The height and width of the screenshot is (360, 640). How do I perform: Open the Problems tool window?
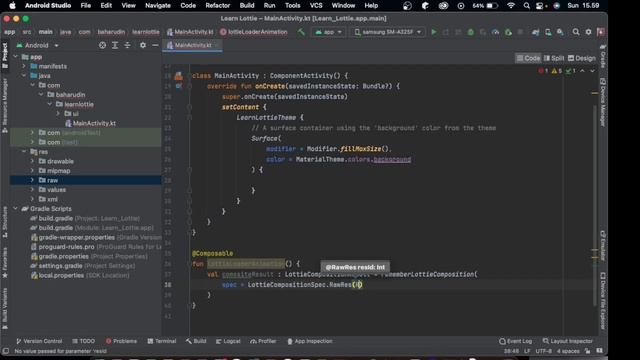[121, 341]
